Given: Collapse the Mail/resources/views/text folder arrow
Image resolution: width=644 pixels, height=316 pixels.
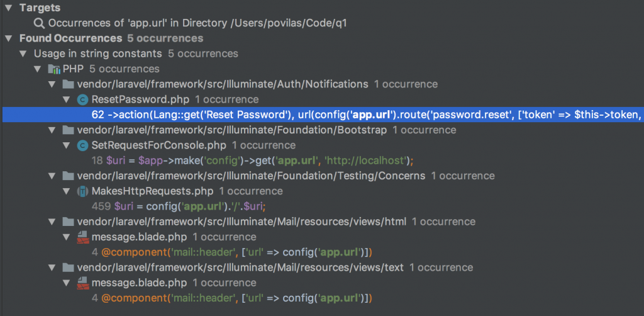Looking at the screenshot, I should (52, 268).
